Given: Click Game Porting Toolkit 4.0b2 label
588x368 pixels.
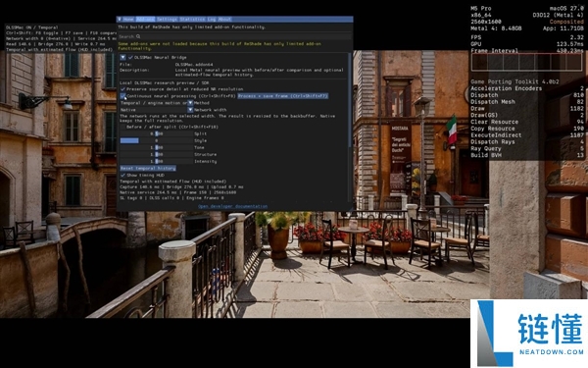Looking at the screenshot, I should click(514, 81).
